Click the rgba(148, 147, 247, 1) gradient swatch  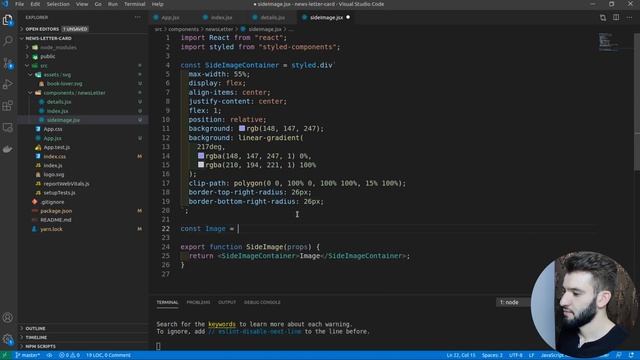point(201,156)
